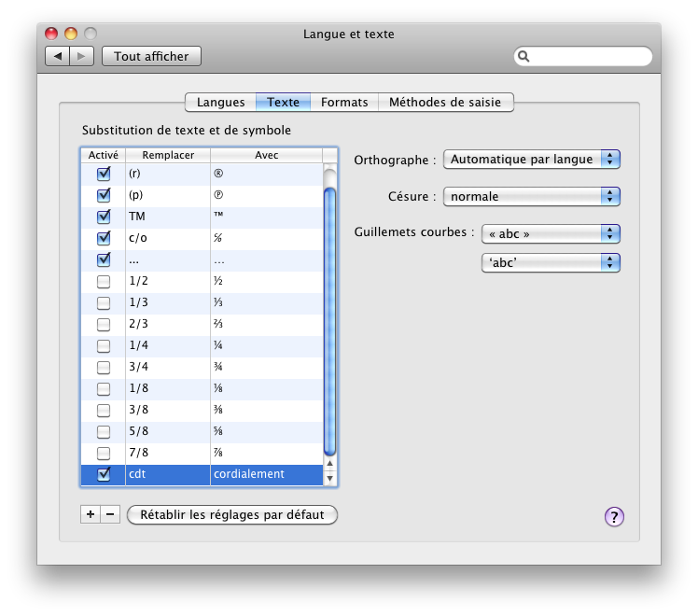Select the ¾ symbol in Avec column

(x=218, y=367)
